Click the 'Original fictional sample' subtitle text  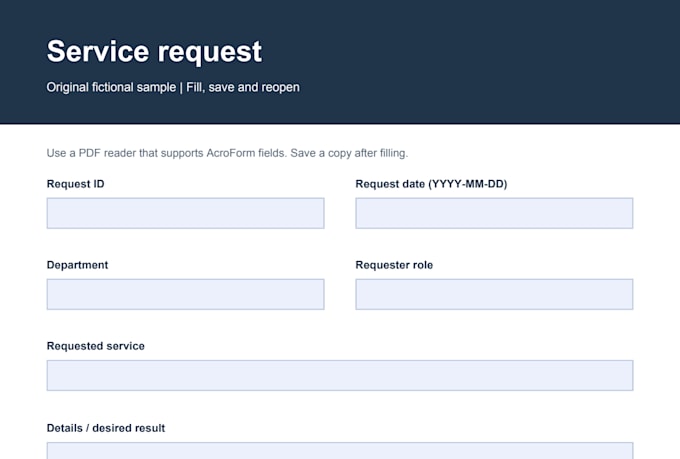(x=111, y=87)
